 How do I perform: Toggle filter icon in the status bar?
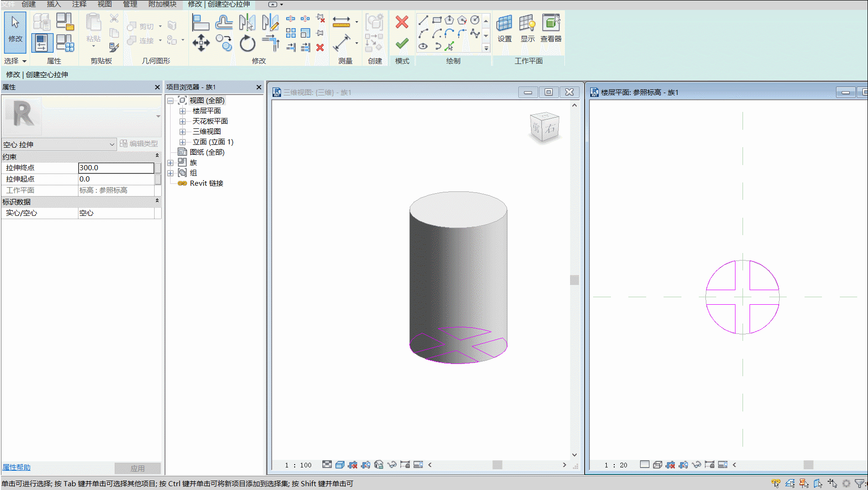coord(859,483)
